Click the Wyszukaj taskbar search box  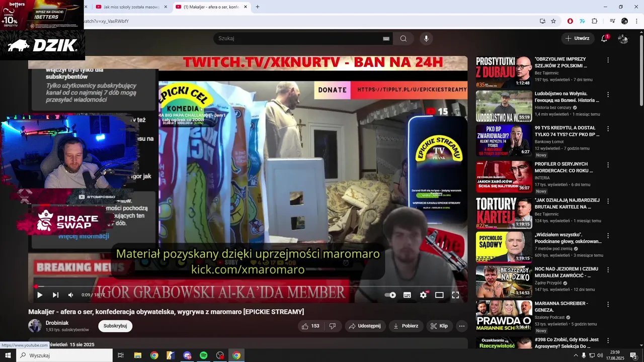point(64,355)
